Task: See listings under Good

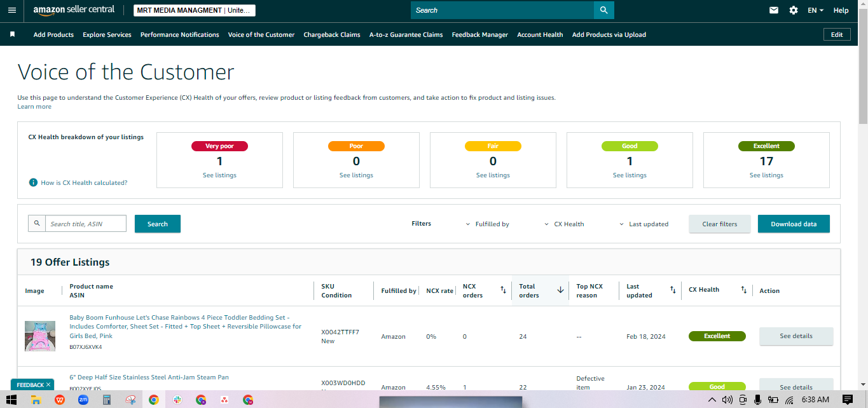Action: [x=630, y=175]
